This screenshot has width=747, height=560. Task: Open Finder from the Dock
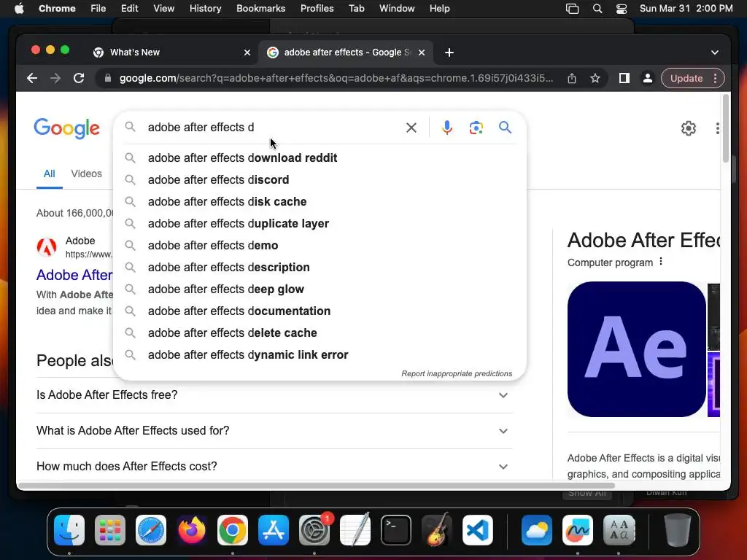[69, 530]
